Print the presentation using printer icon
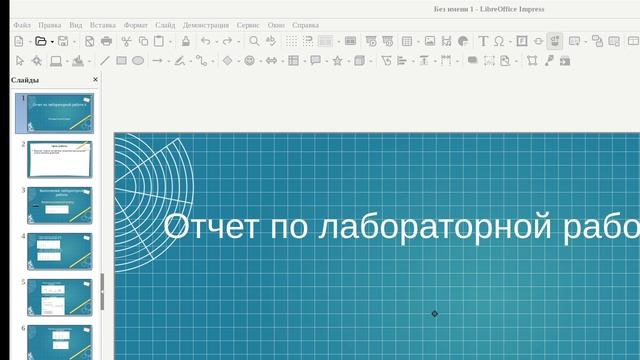640x360 pixels. click(x=107, y=41)
